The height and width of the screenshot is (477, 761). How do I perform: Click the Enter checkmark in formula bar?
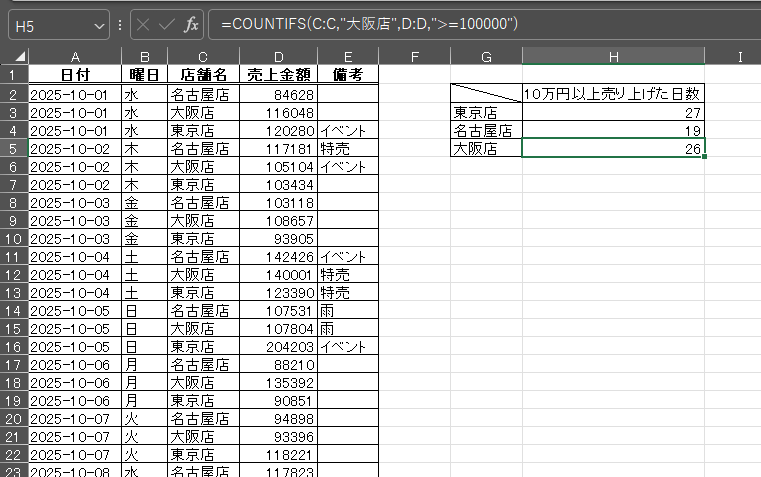coord(167,24)
